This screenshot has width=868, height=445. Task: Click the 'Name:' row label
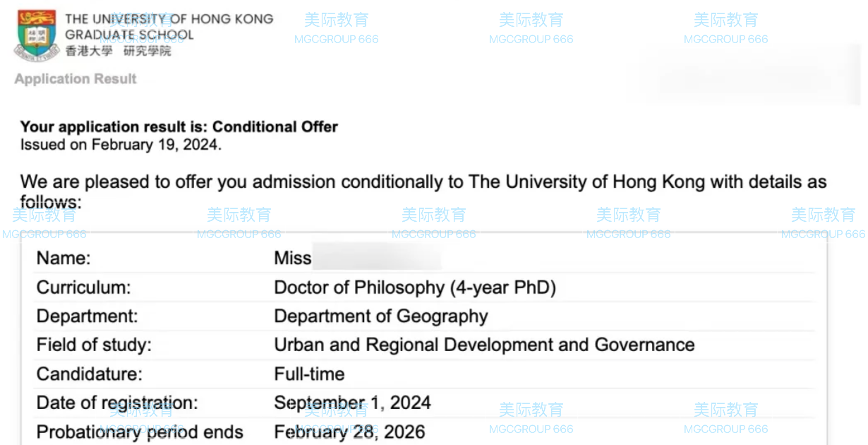pos(64,259)
